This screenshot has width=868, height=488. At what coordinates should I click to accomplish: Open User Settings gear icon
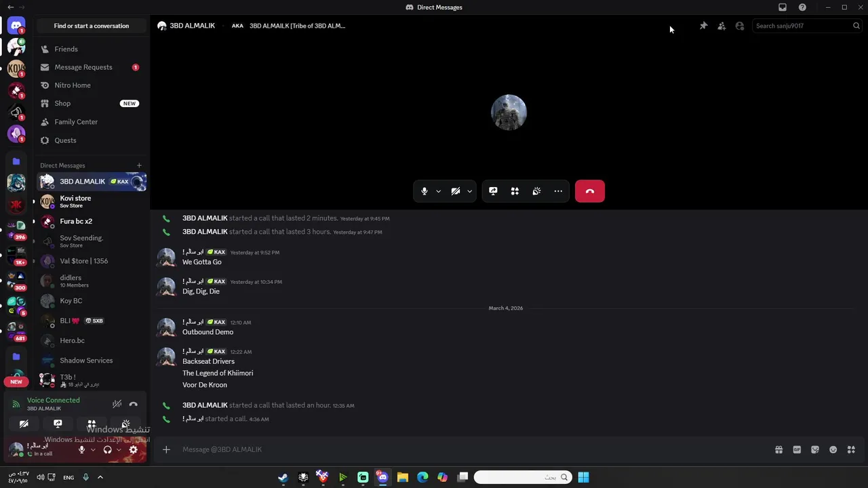click(134, 449)
